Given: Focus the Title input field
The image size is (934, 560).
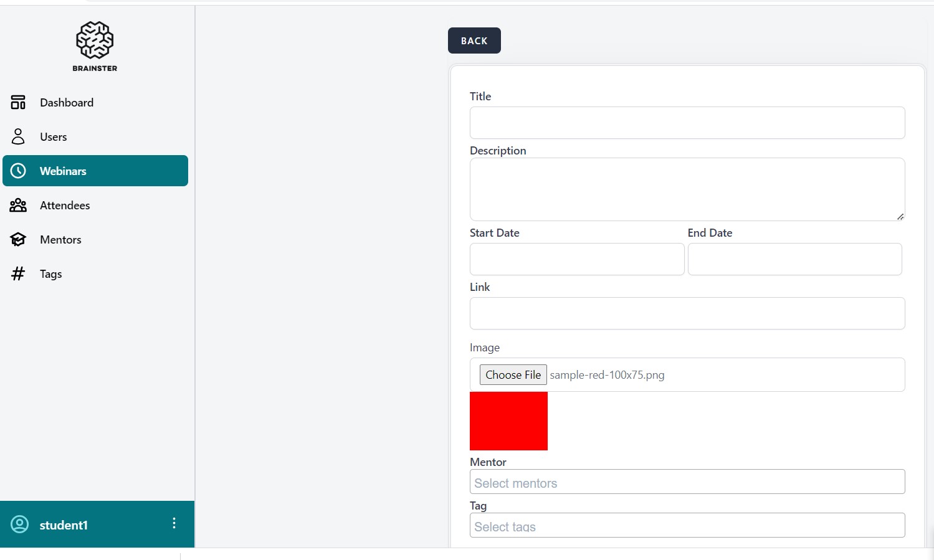Looking at the screenshot, I should 687,123.
